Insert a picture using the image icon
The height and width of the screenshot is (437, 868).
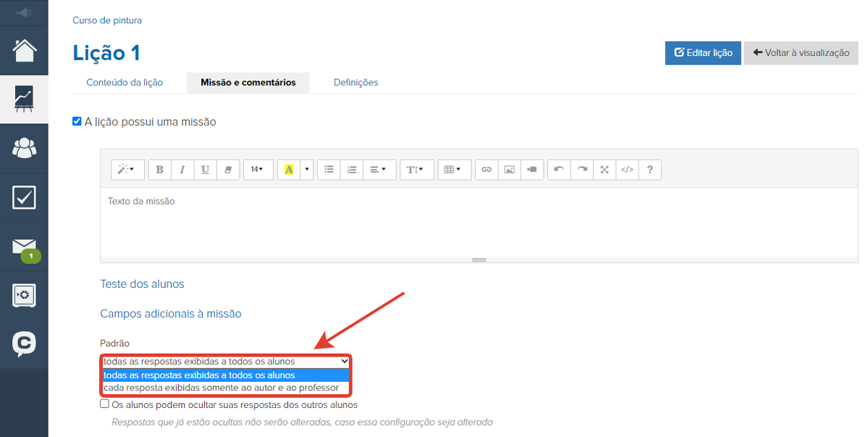click(x=510, y=170)
